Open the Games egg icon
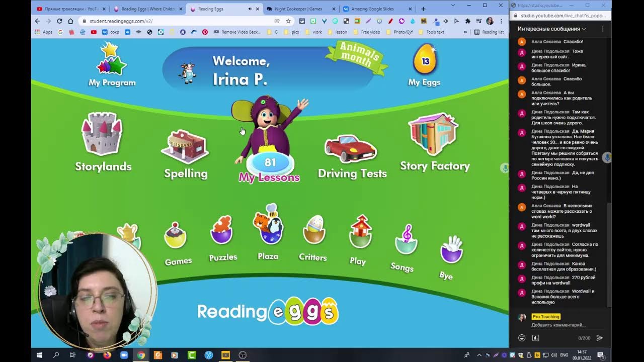 (x=176, y=235)
